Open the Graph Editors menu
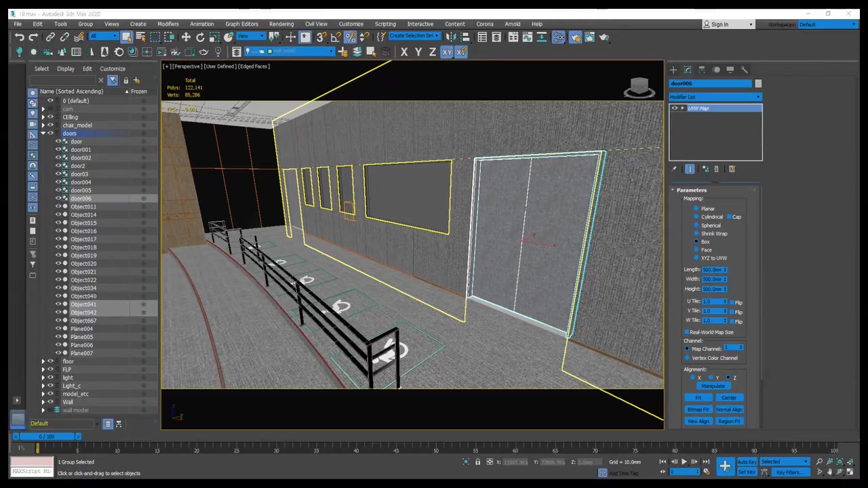 241,24
